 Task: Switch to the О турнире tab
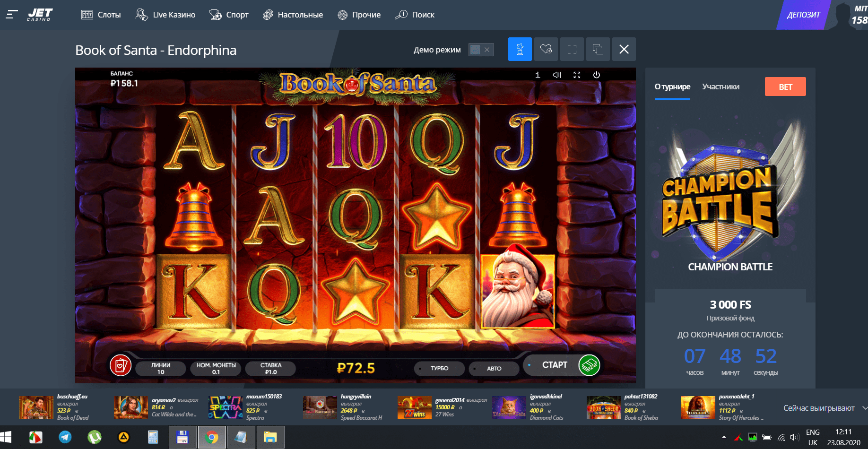[x=672, y=87]
